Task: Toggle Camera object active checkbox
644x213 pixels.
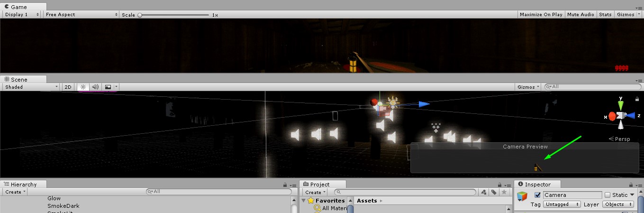Action: pyautogui.click(x=537, y=195)
